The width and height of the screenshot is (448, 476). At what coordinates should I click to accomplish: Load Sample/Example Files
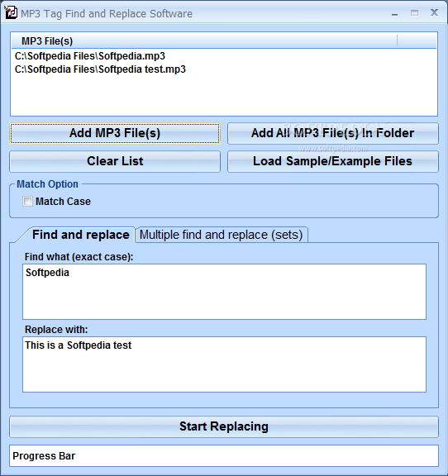tap(333, 161)
